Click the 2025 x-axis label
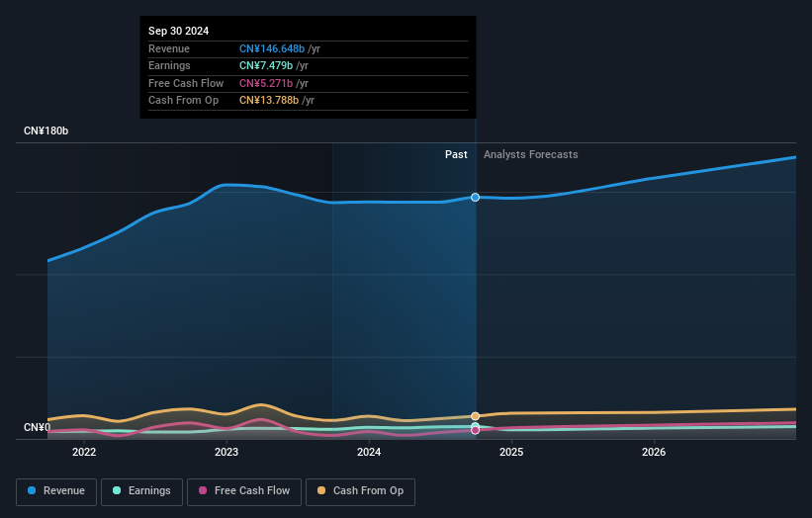 click(x=511, y=452)
